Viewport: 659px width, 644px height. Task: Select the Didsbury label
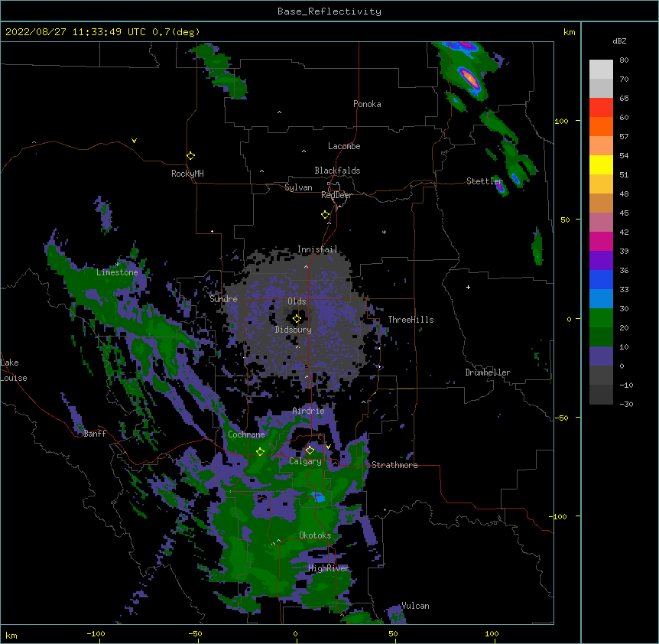(x=293, y=330)
